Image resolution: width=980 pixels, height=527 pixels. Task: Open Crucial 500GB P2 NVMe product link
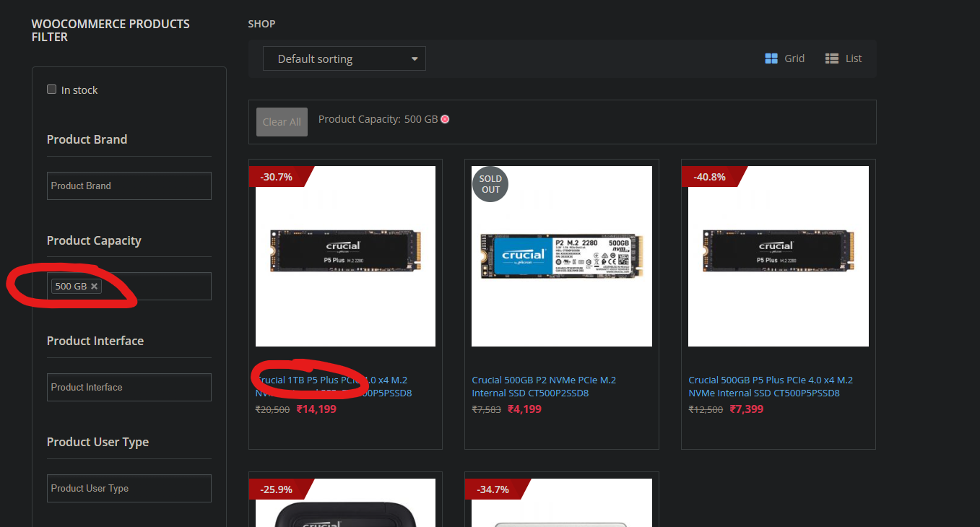pyautogui.click(x=544, y=386)
